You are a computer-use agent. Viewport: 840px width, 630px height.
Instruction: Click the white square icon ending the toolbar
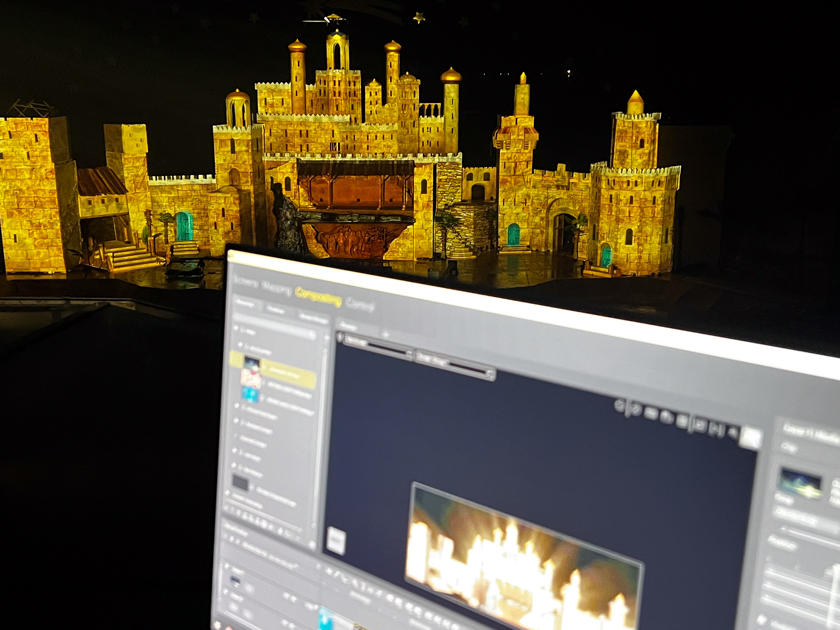(x=751, y=439)
